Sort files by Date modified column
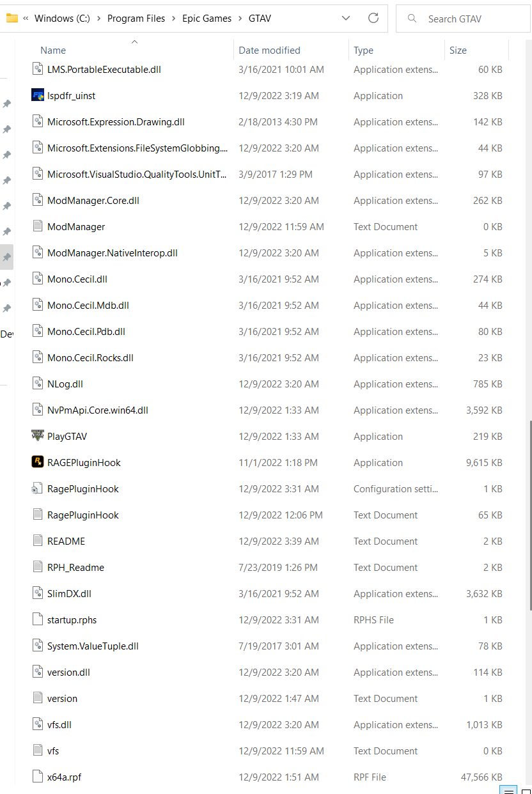 pos(269,50)
